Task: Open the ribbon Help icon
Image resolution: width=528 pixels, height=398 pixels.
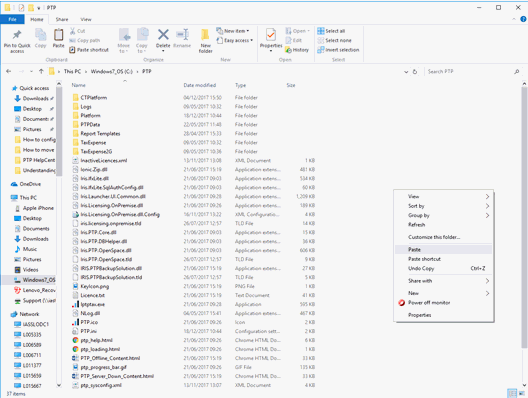Action: coord(523,19)
